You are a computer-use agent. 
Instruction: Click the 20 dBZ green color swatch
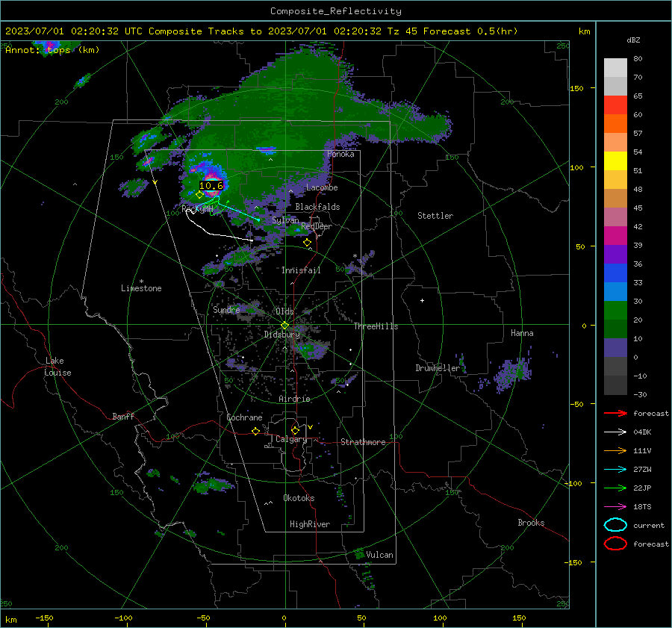tap(615, 311)
